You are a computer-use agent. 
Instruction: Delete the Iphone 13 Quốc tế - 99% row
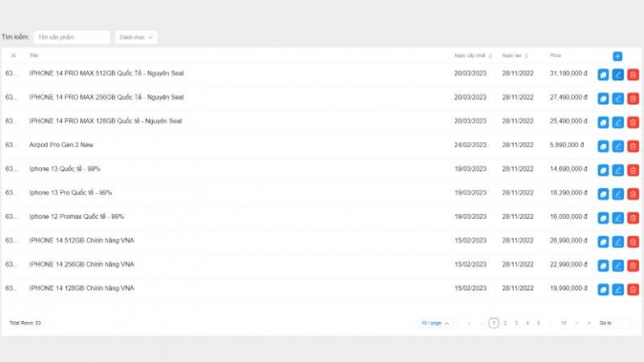click(633, 170)
